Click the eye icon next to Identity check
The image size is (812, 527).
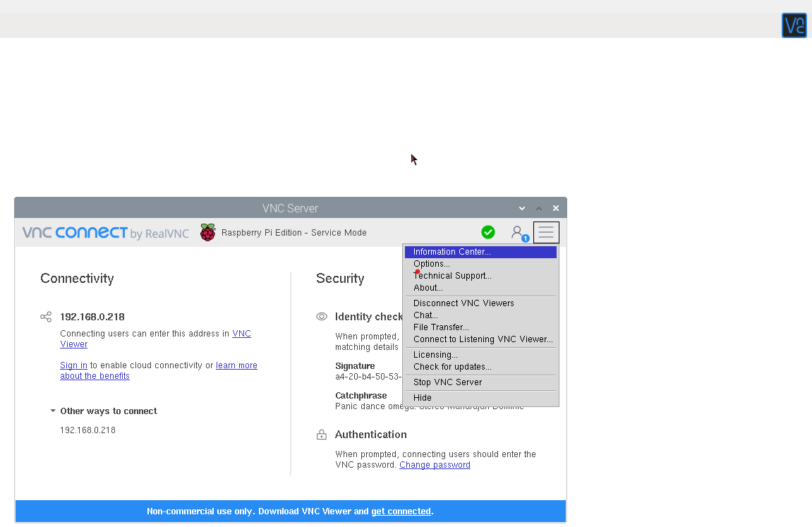coord(322,317)
